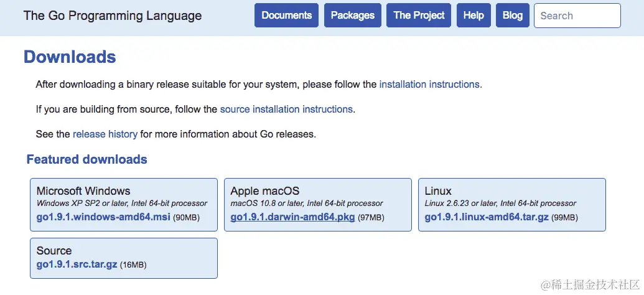644x295 pixels.
Task: Open the Packages nav button
Action: (352, 16)
